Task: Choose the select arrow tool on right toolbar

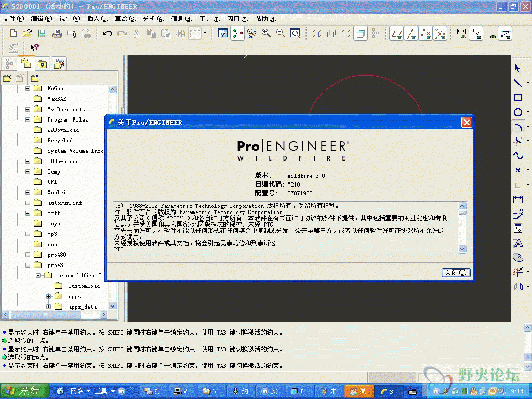Action: coord(518,68)
